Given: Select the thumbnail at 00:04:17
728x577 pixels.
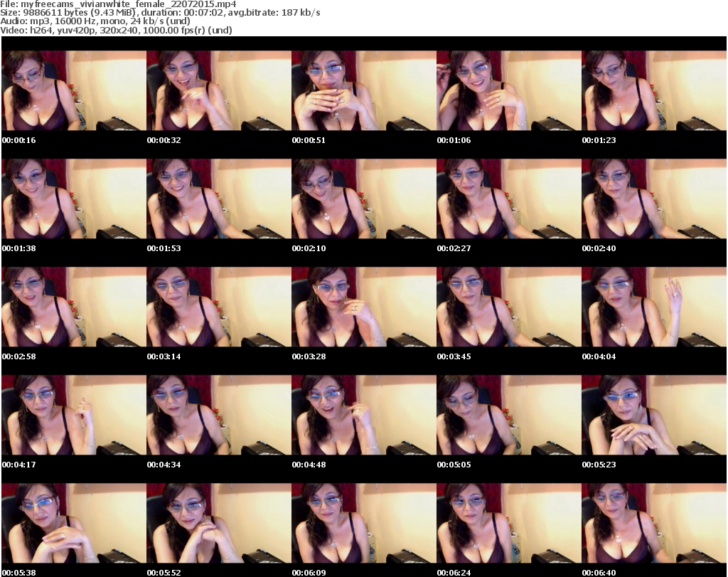Looking at the screenshot, I should (74, 415).
